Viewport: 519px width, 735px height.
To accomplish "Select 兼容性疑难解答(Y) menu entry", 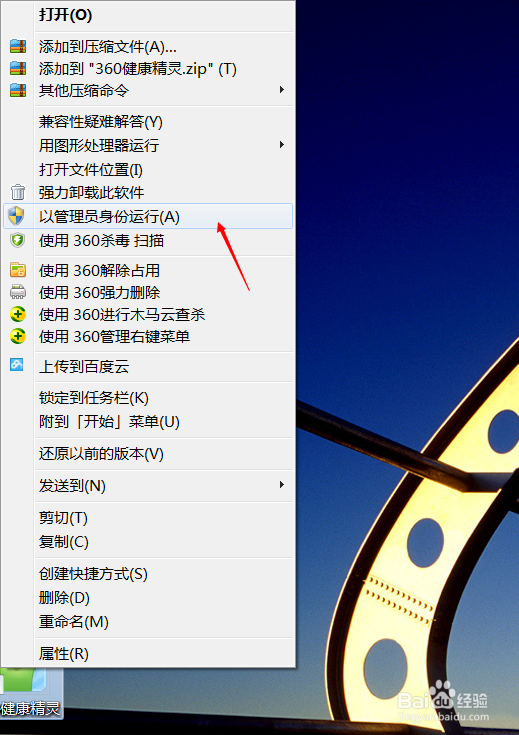I will 148,122.
